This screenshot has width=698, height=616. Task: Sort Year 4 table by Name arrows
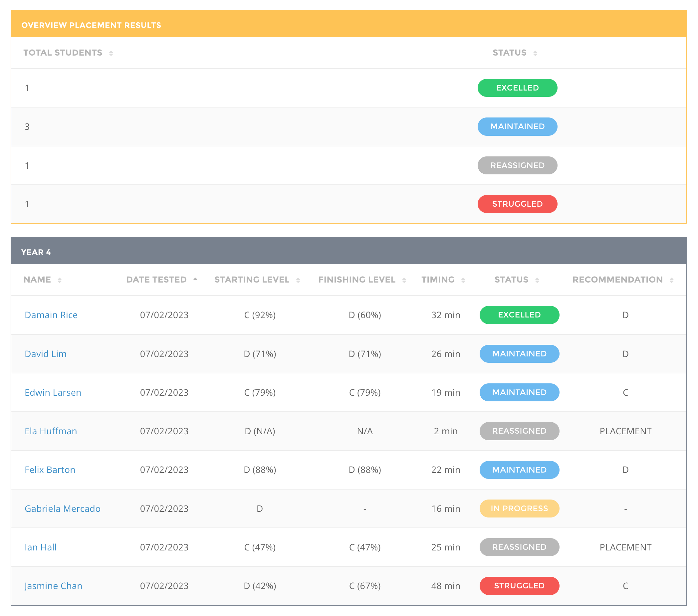[x=60, y=280]
